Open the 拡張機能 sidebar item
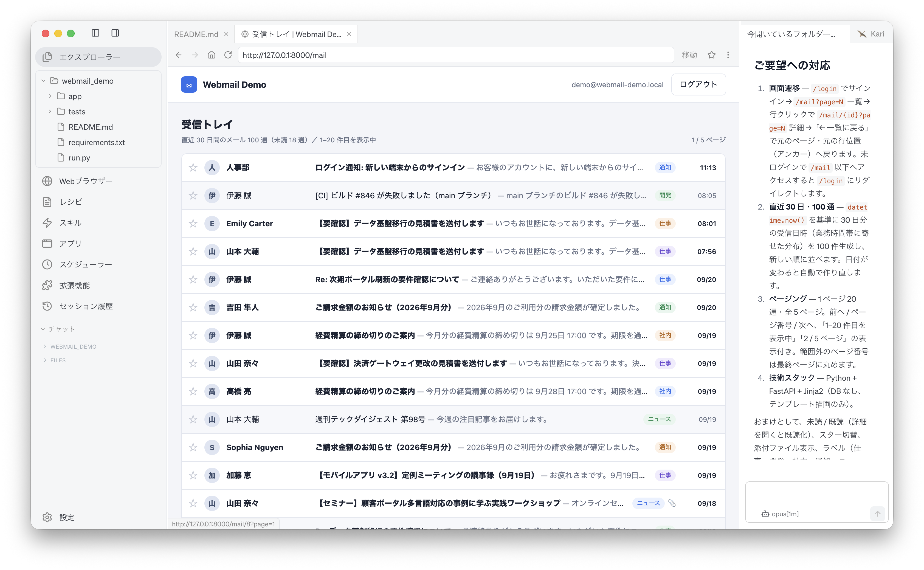The height and width of the screenshot is (570, 924). click(x=98, y=285)
